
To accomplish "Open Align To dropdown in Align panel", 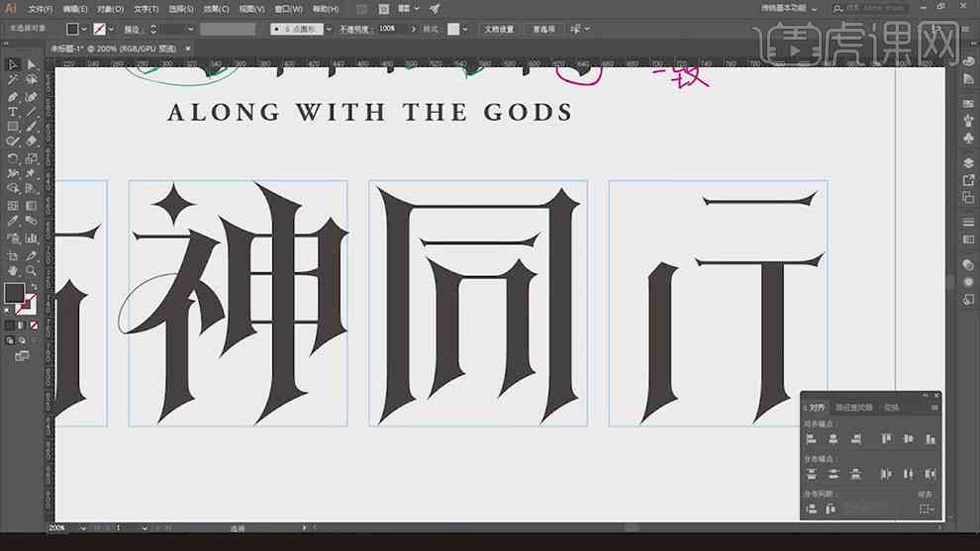I will tap(927, 509).
